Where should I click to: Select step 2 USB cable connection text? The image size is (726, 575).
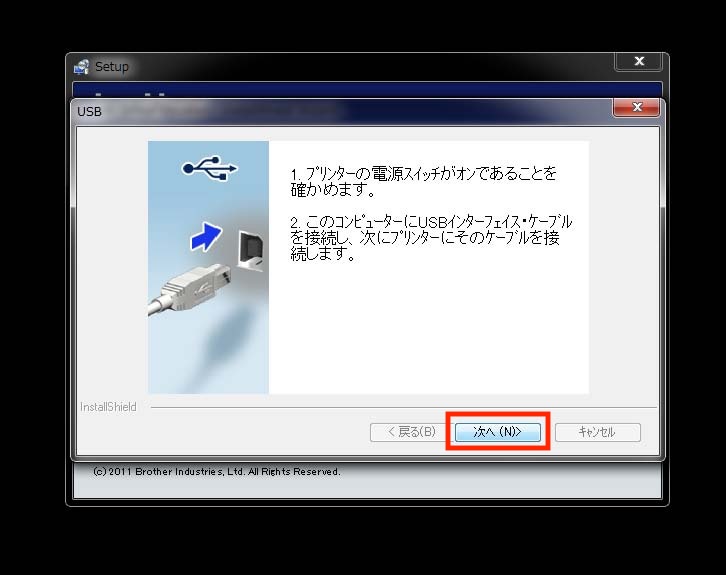(430, 237)
